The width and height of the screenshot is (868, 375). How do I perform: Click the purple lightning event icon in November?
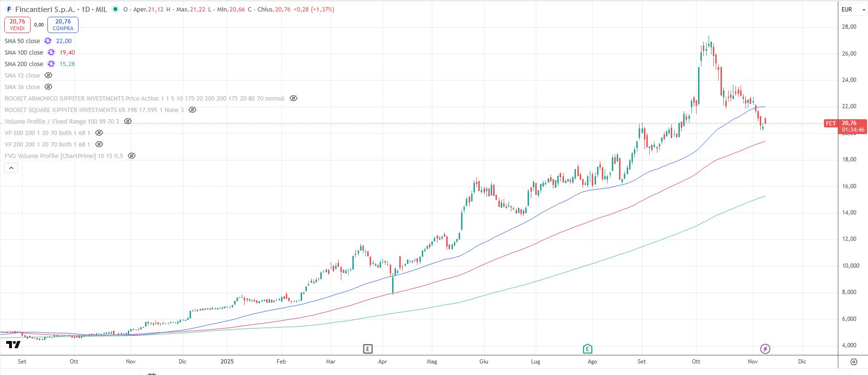[765, 349]
